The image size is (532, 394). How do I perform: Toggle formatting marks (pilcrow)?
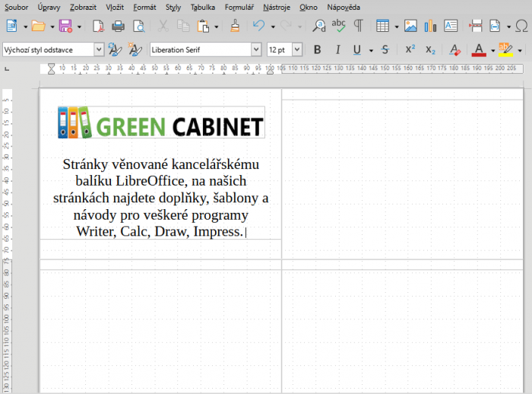click(358, 26)
